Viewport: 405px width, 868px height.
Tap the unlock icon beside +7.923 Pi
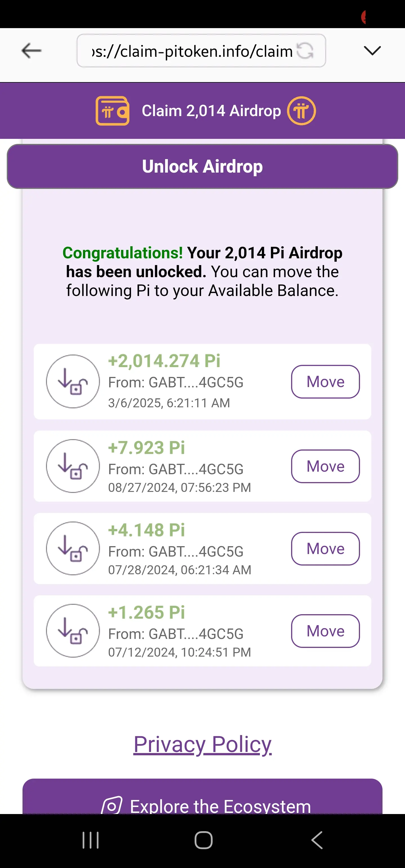tap(73, 466)
